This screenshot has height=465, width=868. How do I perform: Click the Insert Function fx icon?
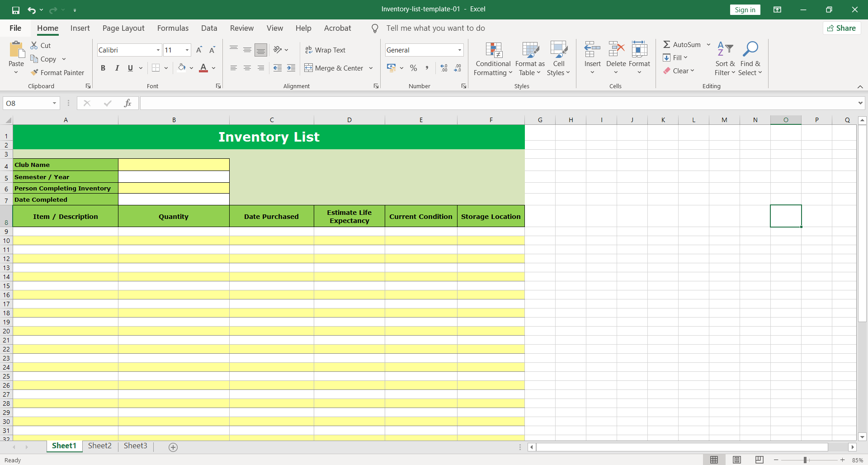click(127, 103)
